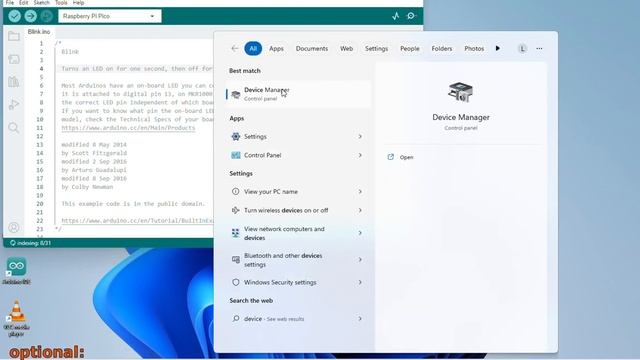640x360 pixels.
Task: Click the Arduino IDE desktop shortcut
Action: 16,271
